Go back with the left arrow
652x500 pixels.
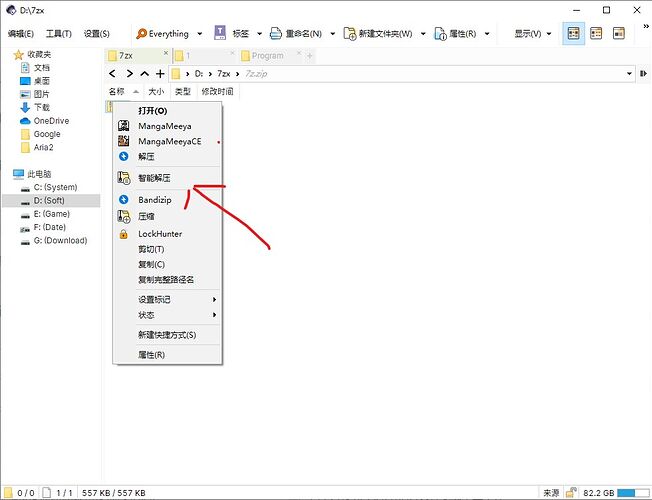pyautogui.click(x=112, y=74)
